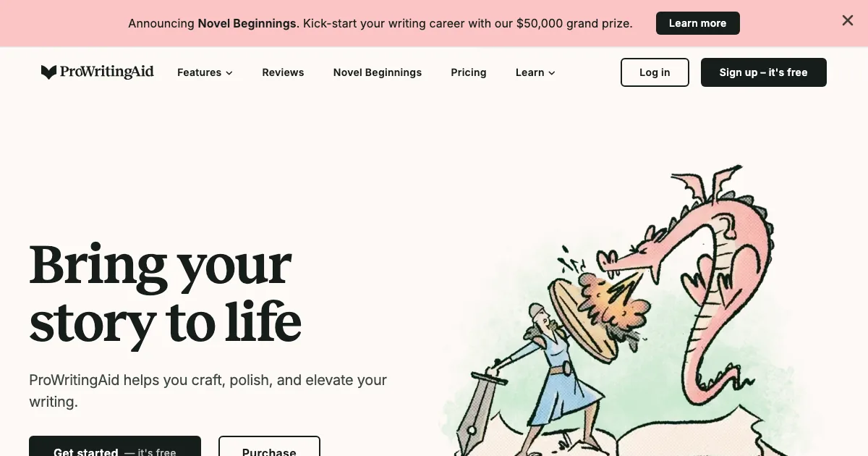Click the Purchase button
868x456 pixels.
pyautogui.click(x=269, y=446)
